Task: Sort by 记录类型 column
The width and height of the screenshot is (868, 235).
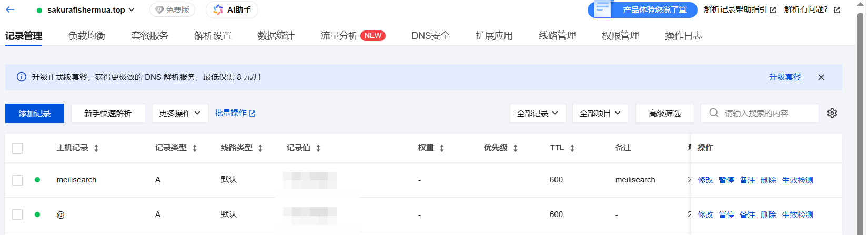Action: [195, 148]
